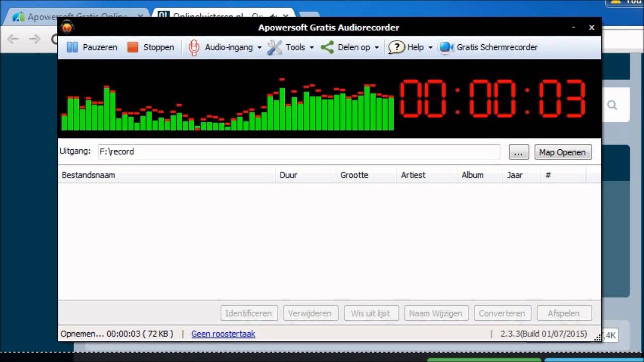Sort by the # column header
Image resolution: width=644 pixels, height=362 pixels.
click(x=563, y=175)
